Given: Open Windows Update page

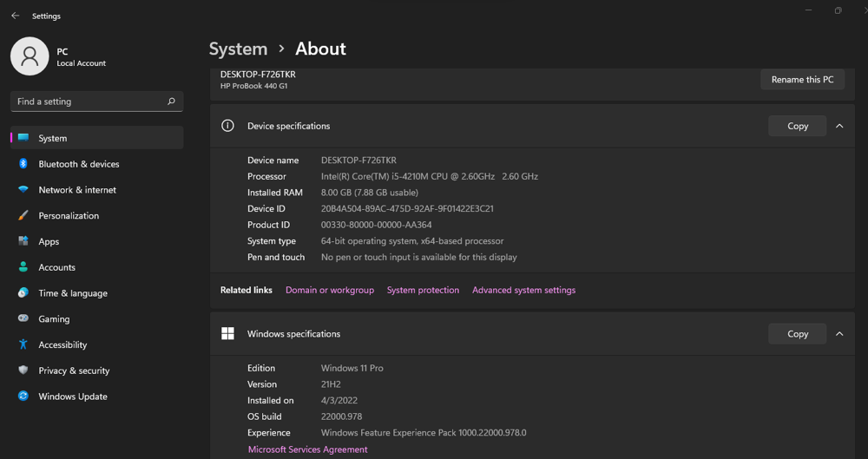Looking at the screenshot, I should pyautogui.click(x=97, y=397).
